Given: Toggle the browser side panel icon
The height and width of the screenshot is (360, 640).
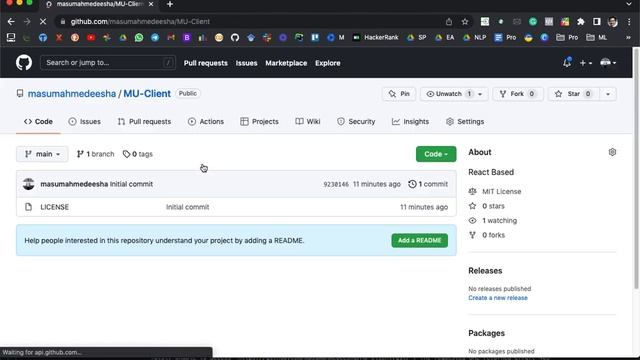Looking at the screenshot, I should [x=596, y=22].
